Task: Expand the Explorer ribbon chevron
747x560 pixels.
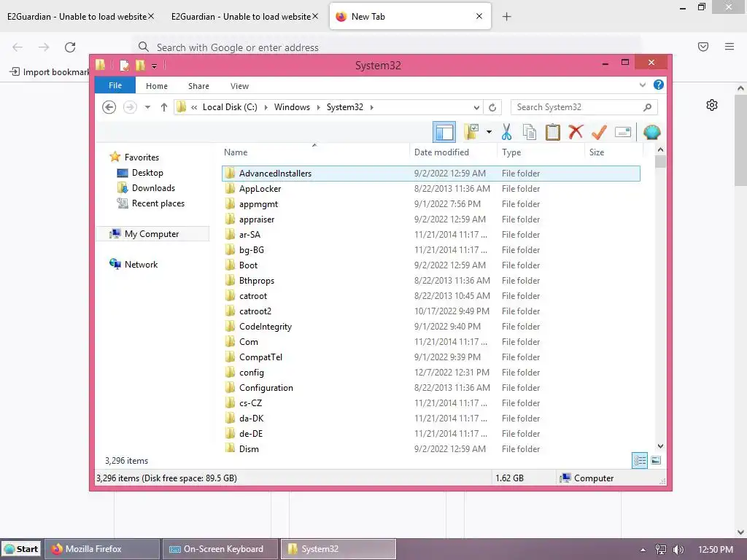Action: tap(642, 85)
